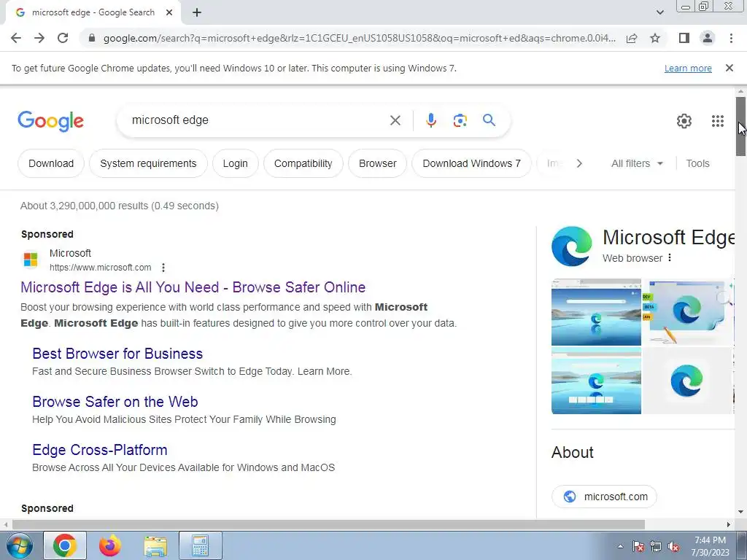747x560 pixels.
Task: Reload the current page
Action: 63,38
